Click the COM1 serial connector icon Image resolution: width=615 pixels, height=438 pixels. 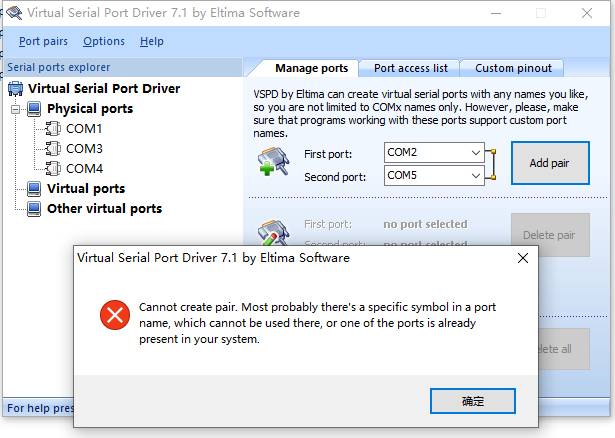pos(53,129)
